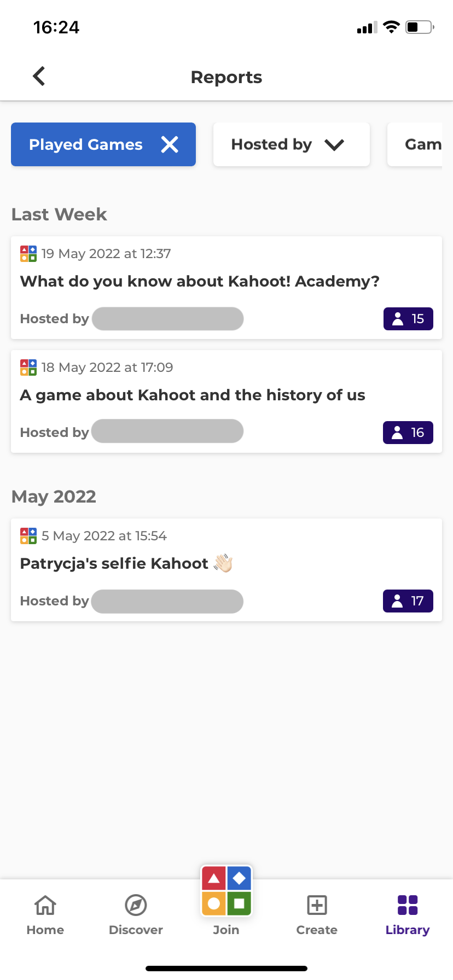Open A game about Kahoot report
The width and height of the screenshot is (453, 980).
point(193,395)
